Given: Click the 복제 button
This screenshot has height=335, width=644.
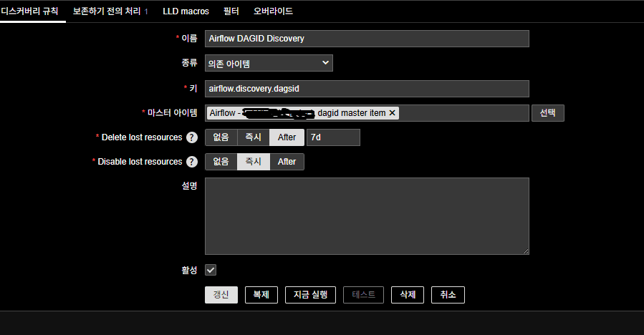Looking at the screenshot, I should 261,295.
